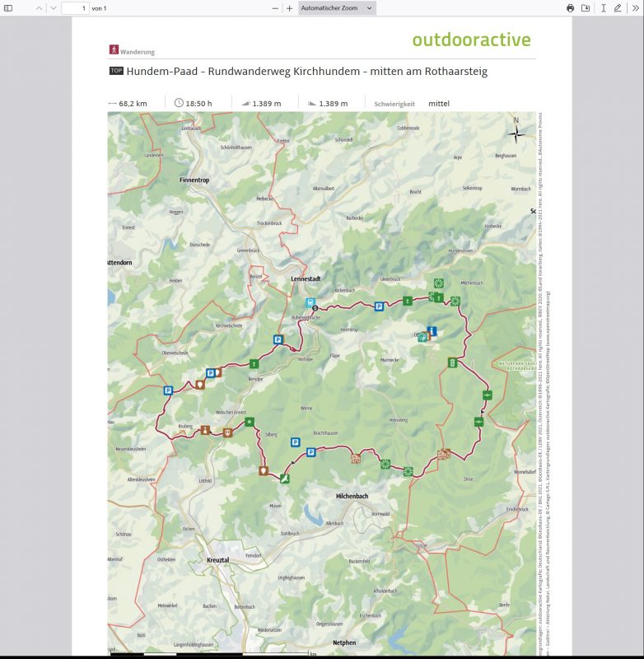This screenshot has height=659, width=644.
Task: Toggle the PDF viewer sidebar
Action: pos(9,7)
